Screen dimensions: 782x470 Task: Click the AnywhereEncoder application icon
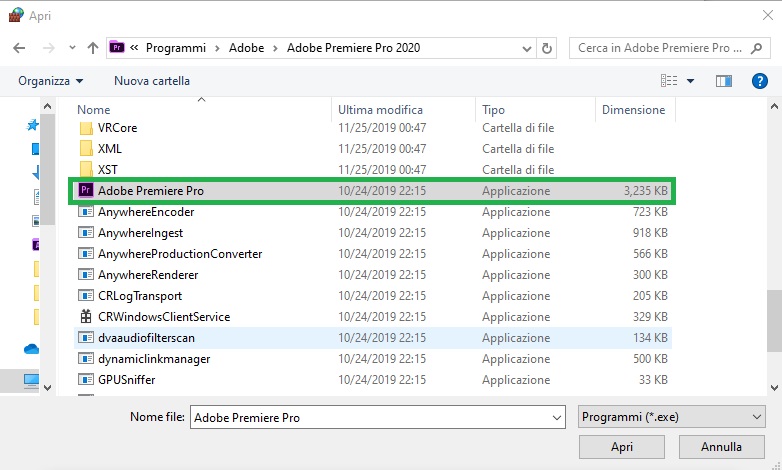pos(86,212)
